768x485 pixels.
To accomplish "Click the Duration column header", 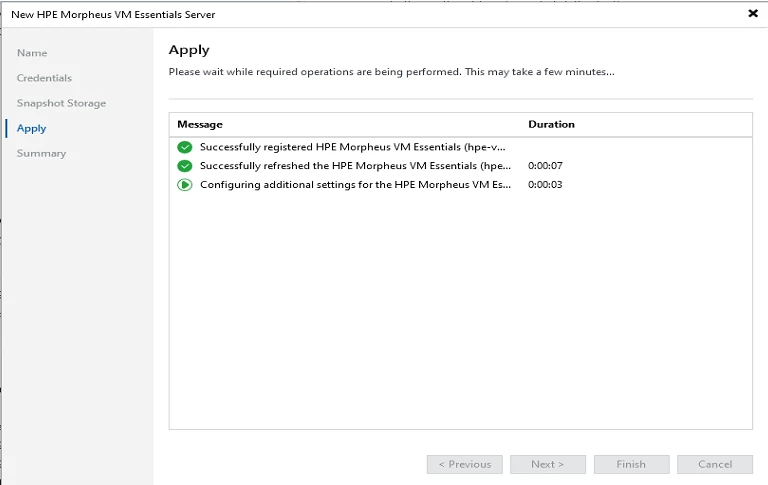I will [x=551, y=124].
